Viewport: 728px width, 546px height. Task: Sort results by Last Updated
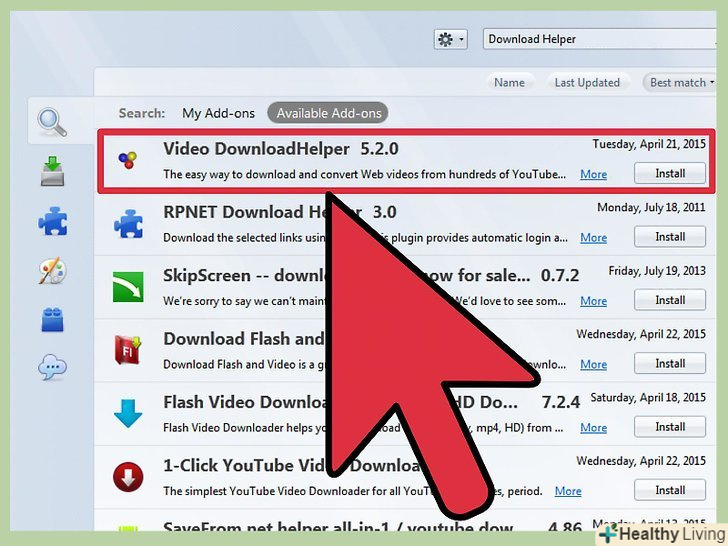[x=587, y=83]
